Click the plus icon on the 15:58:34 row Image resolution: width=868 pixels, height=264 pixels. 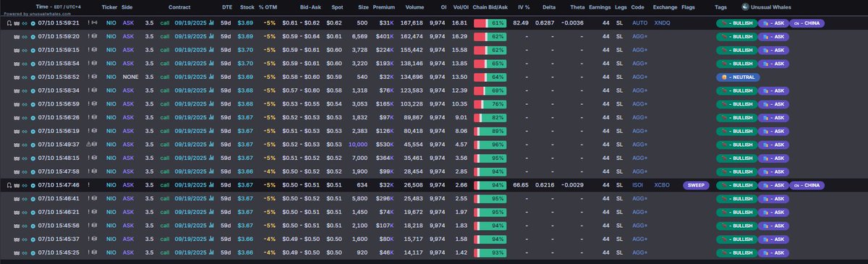tap(33, 91)
